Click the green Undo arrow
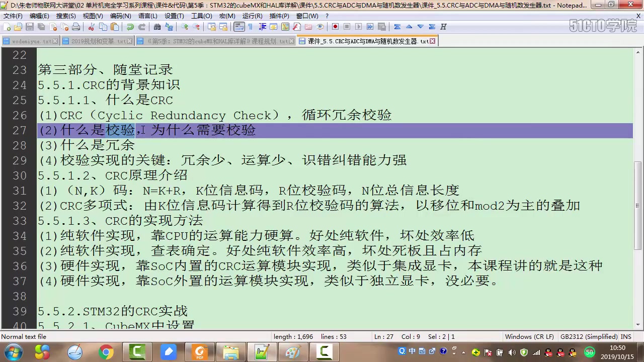 130,27
